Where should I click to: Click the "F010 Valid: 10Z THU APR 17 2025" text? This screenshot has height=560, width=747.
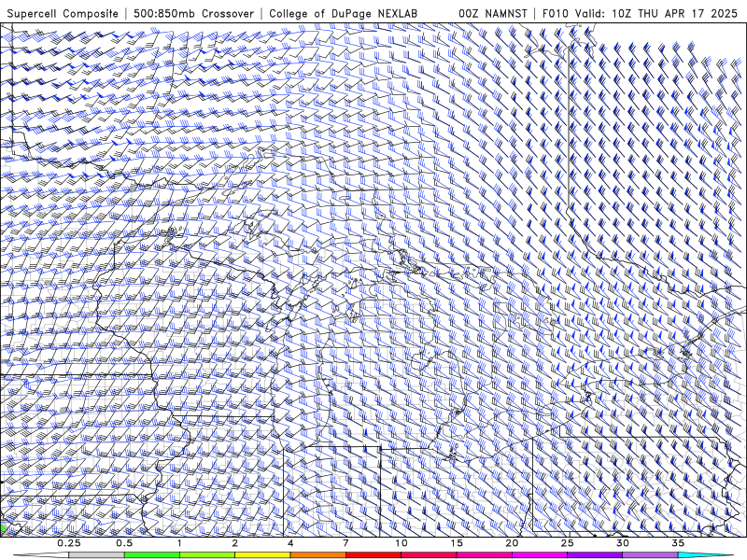(x=640, y=13)
